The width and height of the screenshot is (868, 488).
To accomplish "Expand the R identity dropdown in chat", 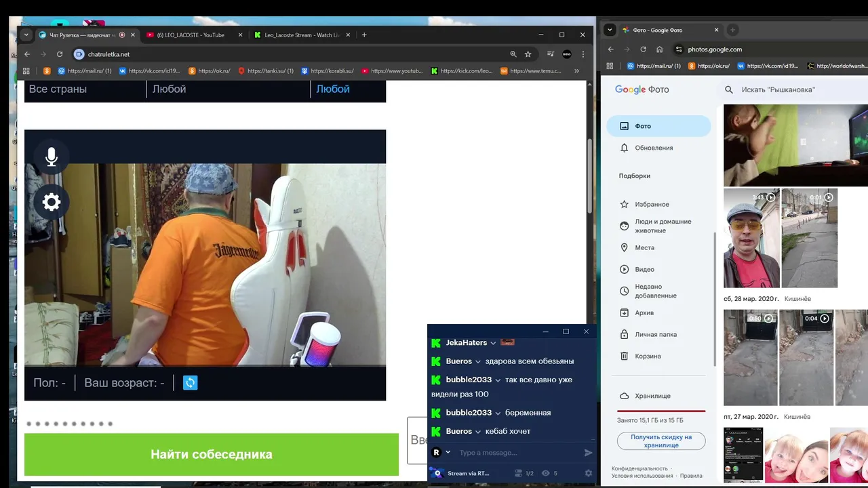I will (x=448, y=453).
